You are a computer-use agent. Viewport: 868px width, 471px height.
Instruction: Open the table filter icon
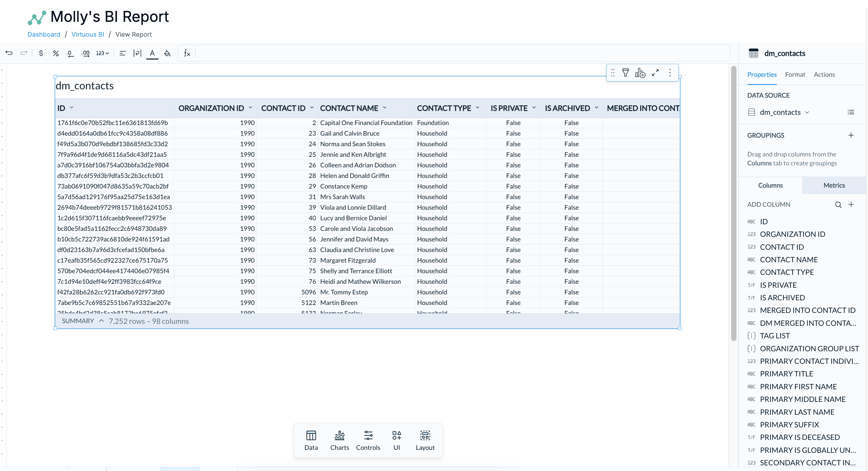[x=625, y=72]
